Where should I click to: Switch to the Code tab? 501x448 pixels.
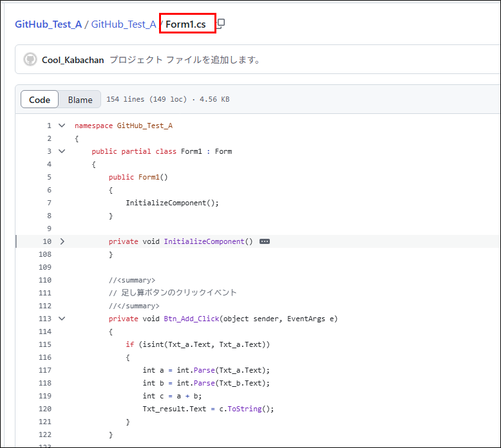[x=40, y=100]
